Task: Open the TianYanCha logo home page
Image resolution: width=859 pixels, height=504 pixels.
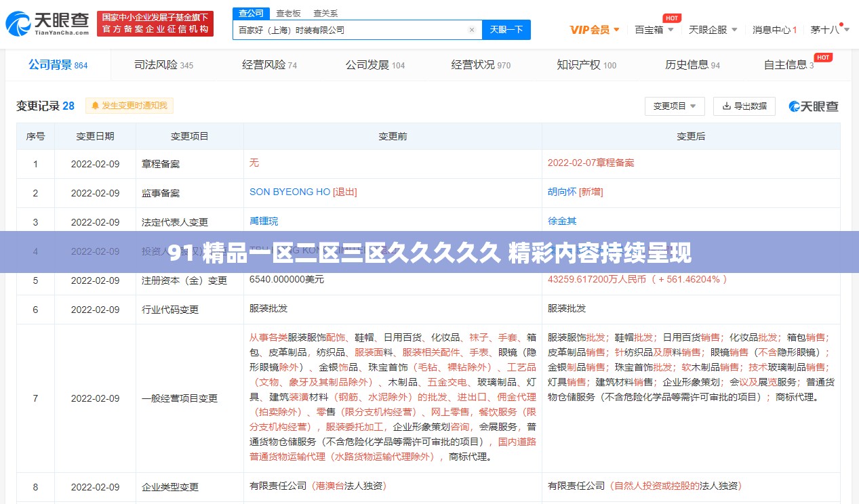Action: [47, 24]
